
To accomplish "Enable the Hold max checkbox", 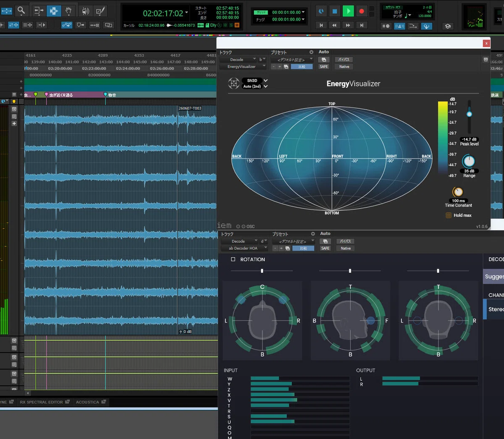I will point(448,215).
